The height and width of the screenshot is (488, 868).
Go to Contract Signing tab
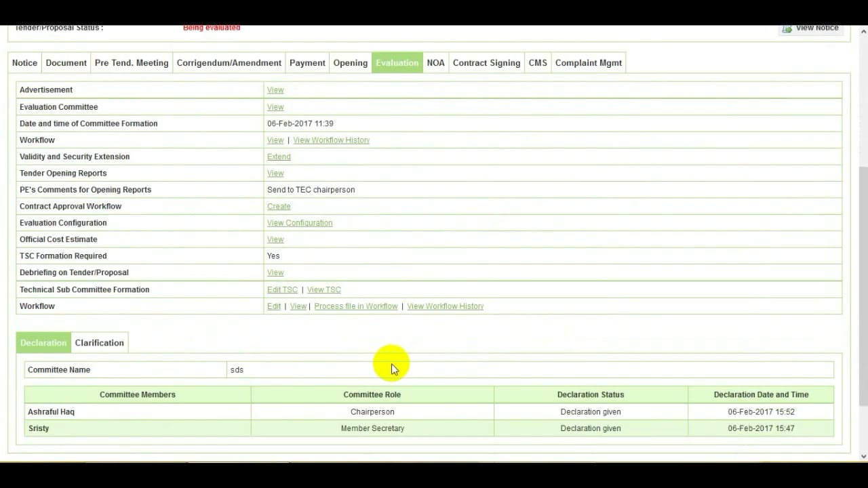487,63
